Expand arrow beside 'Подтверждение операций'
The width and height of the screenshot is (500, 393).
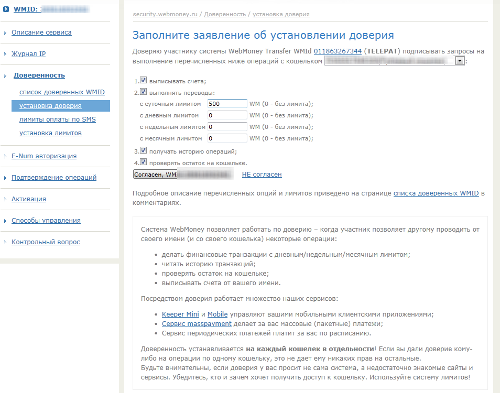[x=5, y=178]
